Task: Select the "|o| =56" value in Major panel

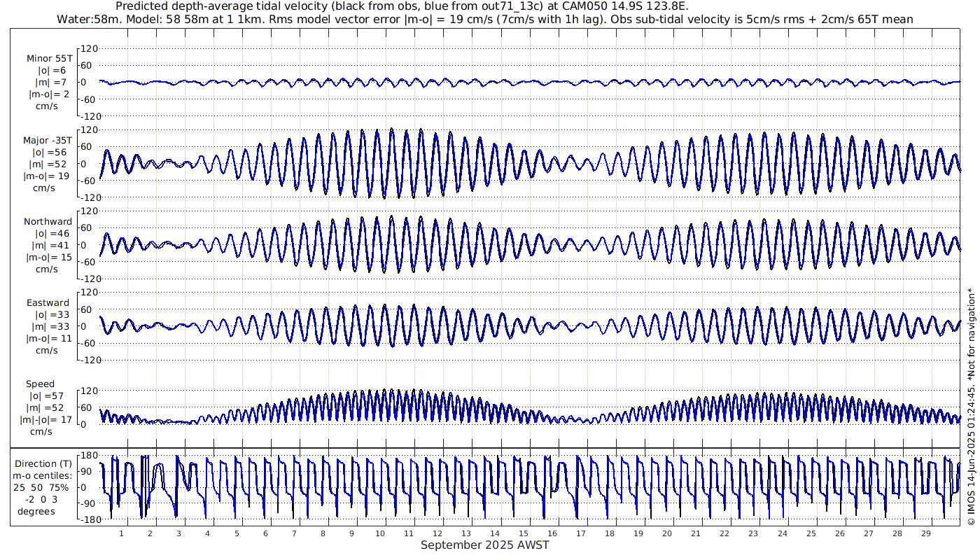Action: (50, 152)
